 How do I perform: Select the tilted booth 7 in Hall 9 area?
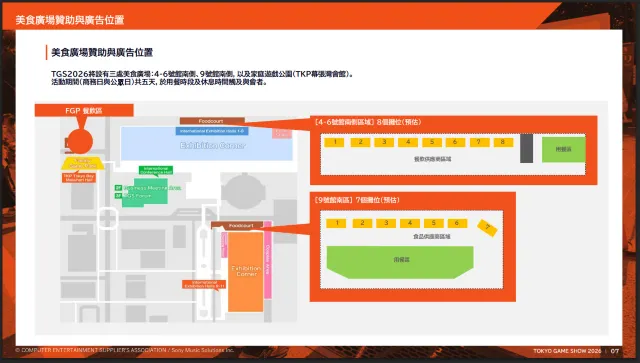[x=487, y=227]
